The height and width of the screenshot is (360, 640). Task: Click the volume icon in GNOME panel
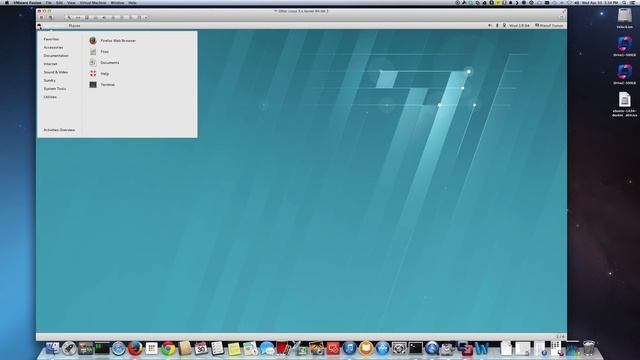tap(490, 26)
